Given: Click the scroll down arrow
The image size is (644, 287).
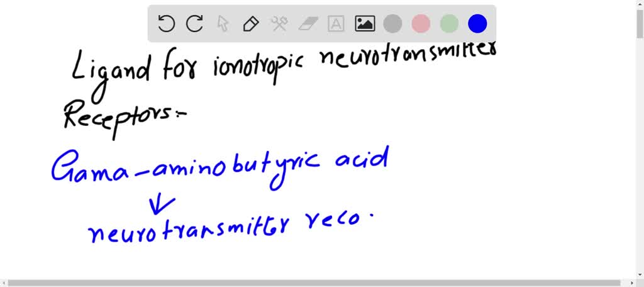Looking at the screenshot, I should point(640,275).
